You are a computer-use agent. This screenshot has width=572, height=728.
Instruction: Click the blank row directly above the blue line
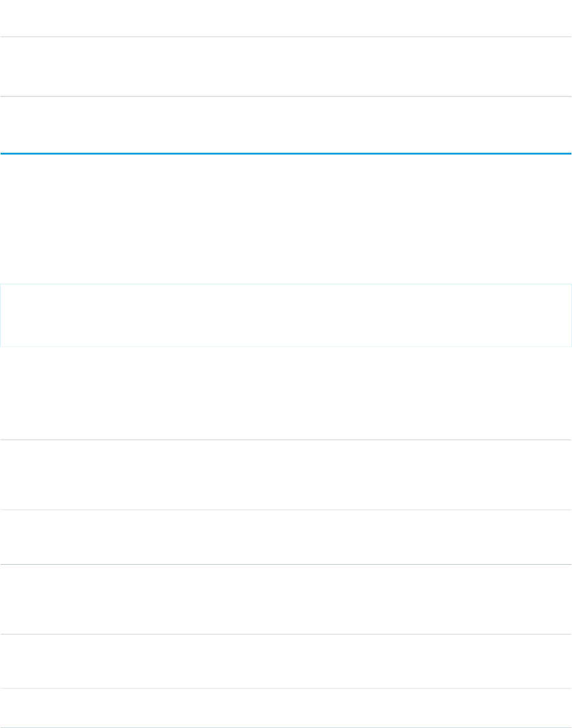coord(286,125)
